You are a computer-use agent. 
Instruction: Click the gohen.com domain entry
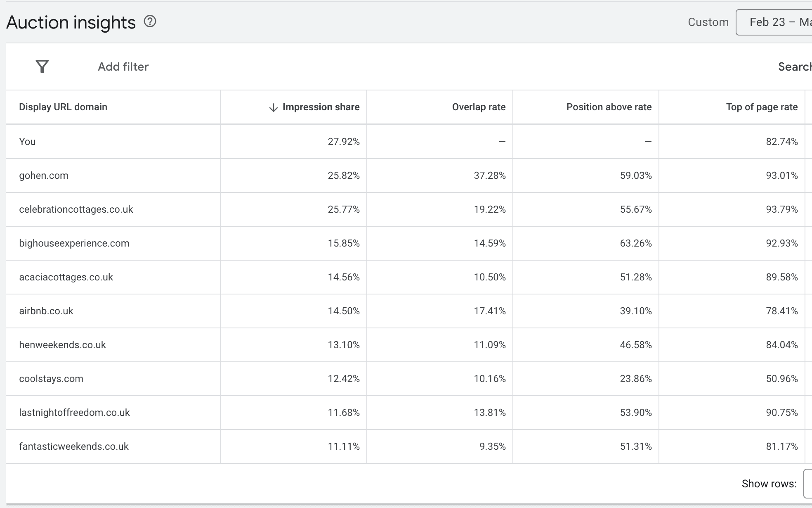pos(43,175)
